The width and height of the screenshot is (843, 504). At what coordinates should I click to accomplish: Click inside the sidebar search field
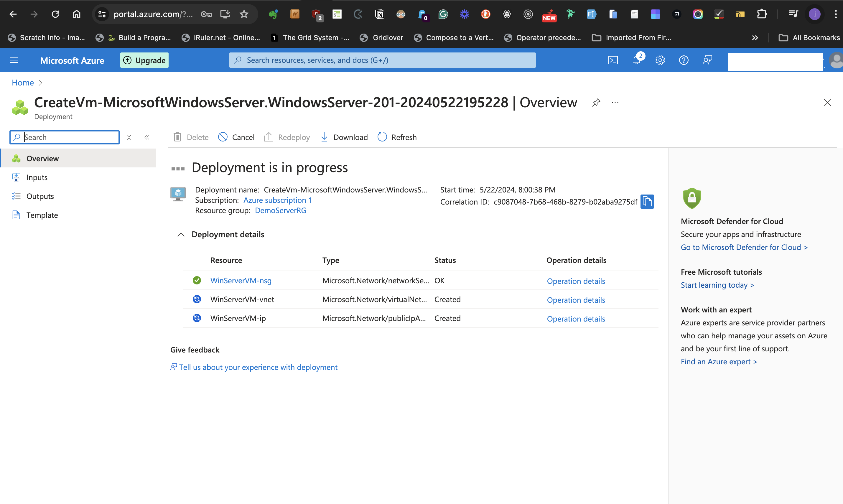coord(65,137)
